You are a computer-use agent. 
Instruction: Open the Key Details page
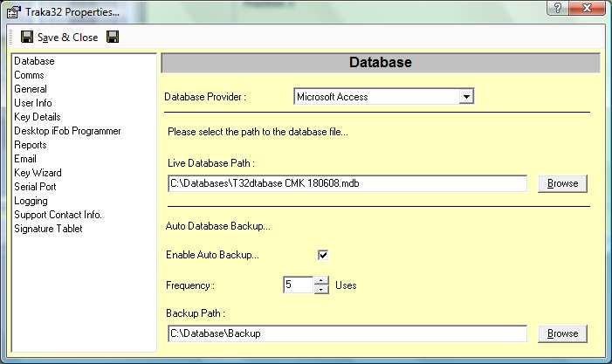pos(38,117)
